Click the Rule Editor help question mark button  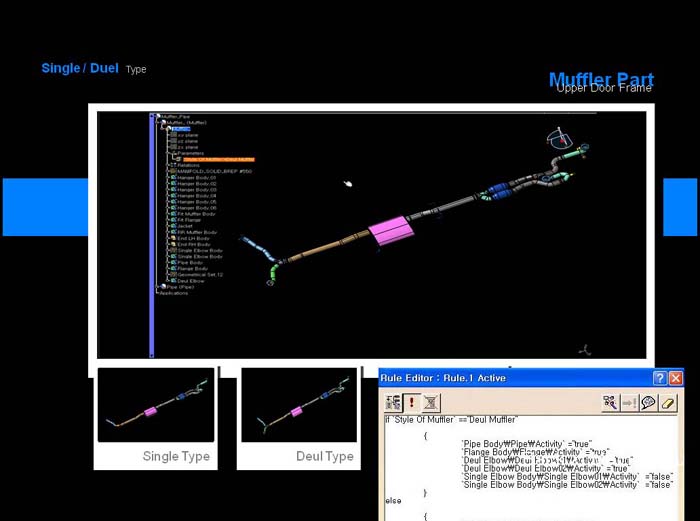click(x=660, y=378)
